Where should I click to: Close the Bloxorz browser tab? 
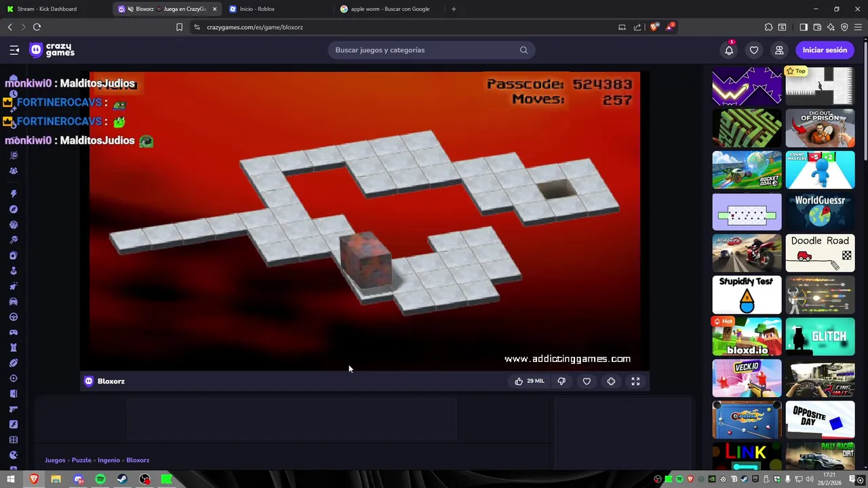(214, 9)
